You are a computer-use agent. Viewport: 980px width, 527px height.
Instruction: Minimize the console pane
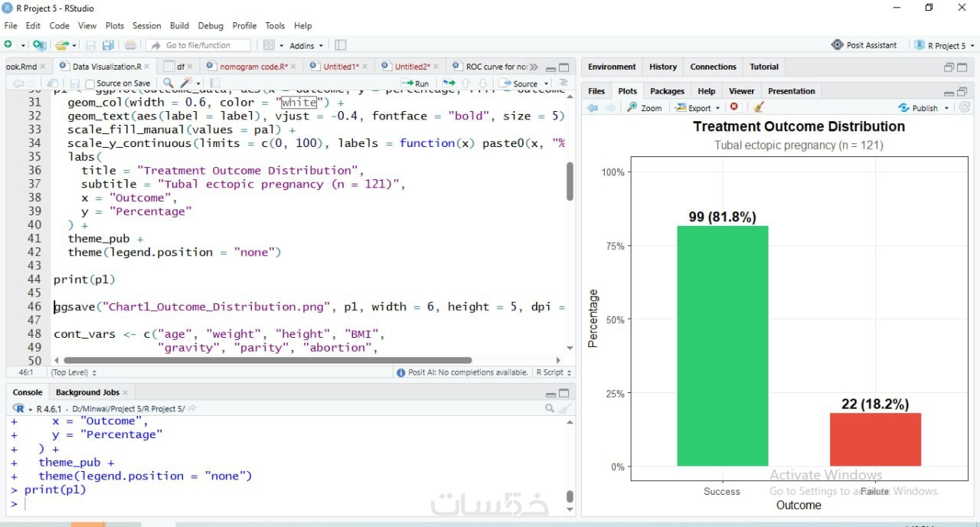550,393
